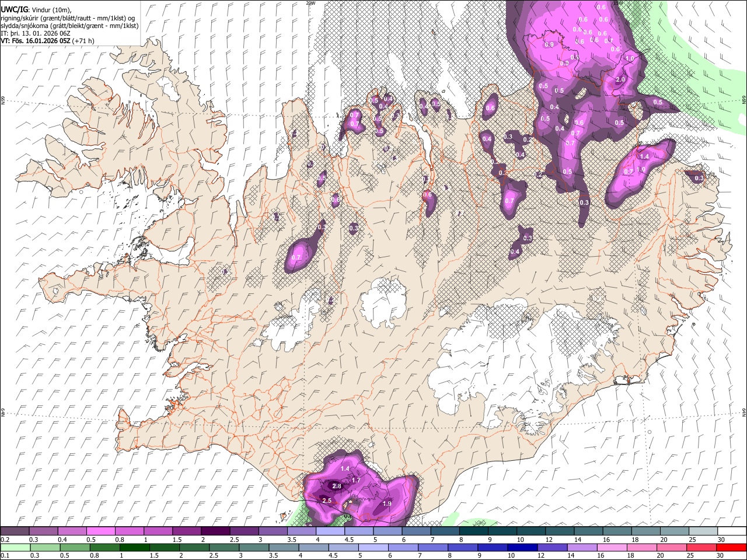Image resolution: width=747 pixels, height=560 pixels.
Task: Select top legend swatch between 25 and 30
Action: point(703,531)
